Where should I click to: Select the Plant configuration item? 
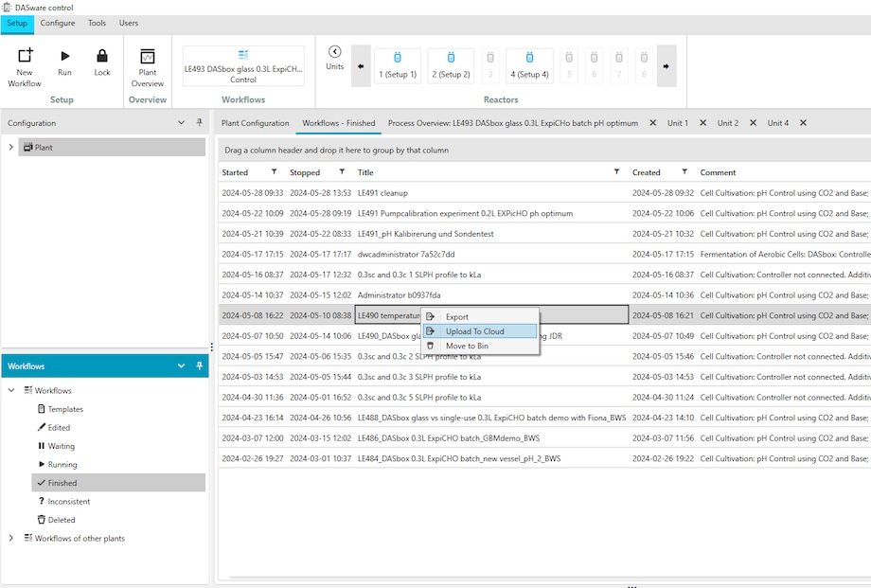(112, 148)
